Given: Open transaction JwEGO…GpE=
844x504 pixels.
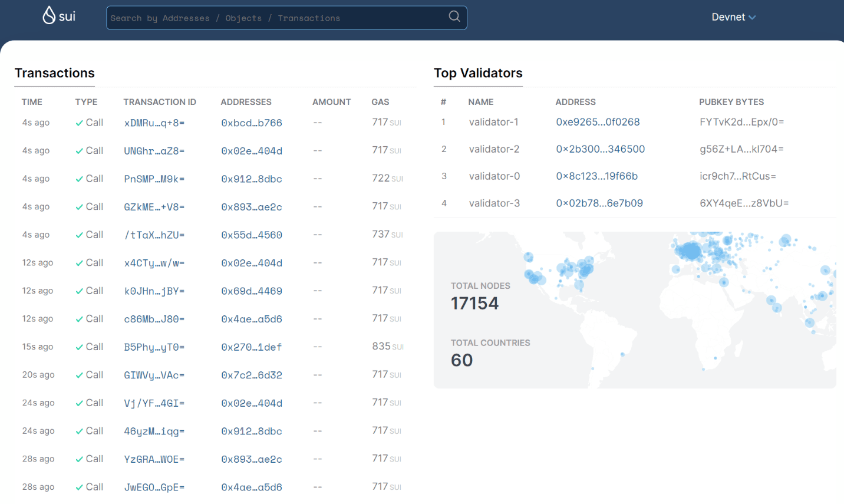Looking at the screenshot, I should click(154, 487).
